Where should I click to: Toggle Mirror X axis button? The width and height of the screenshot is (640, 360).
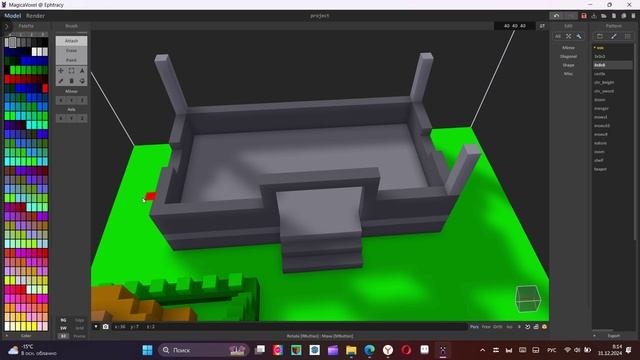point(61,100)
